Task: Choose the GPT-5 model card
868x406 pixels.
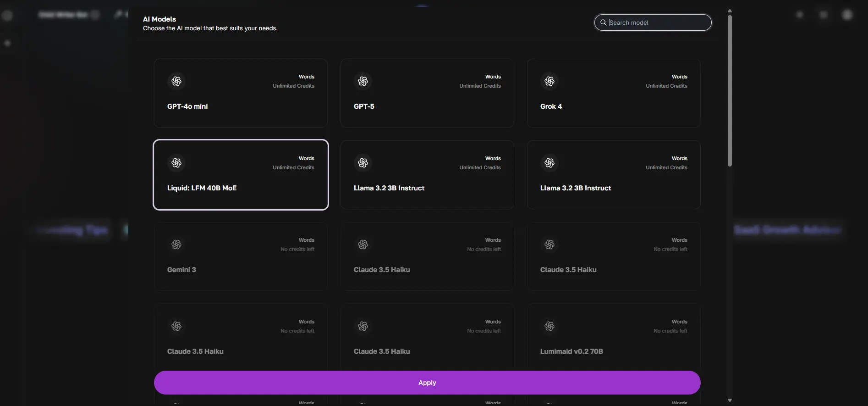Action: tap(427, 93)
